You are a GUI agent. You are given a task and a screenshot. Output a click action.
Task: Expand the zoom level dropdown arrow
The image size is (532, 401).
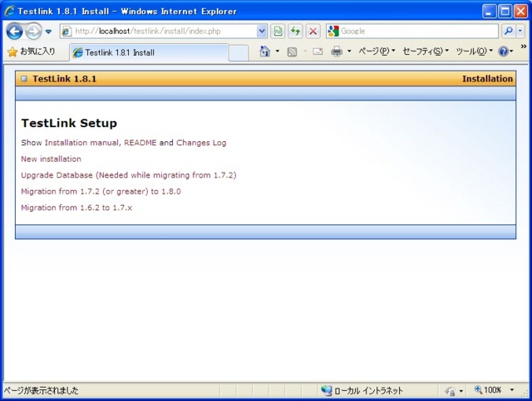click(x=512, y=390)
